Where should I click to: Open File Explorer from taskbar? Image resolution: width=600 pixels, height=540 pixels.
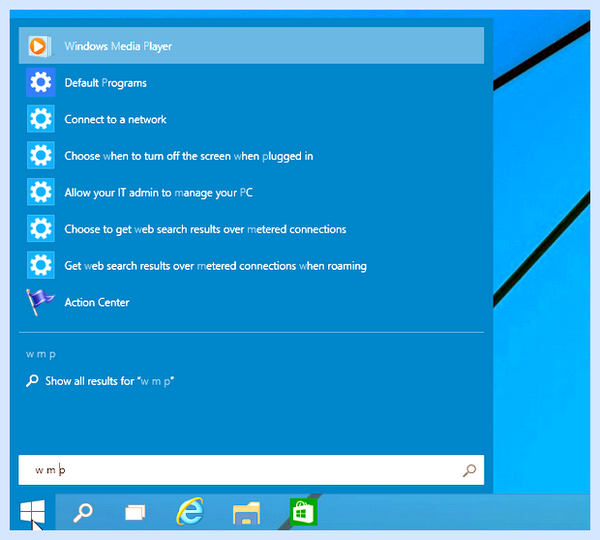click(x=246, y=513)
